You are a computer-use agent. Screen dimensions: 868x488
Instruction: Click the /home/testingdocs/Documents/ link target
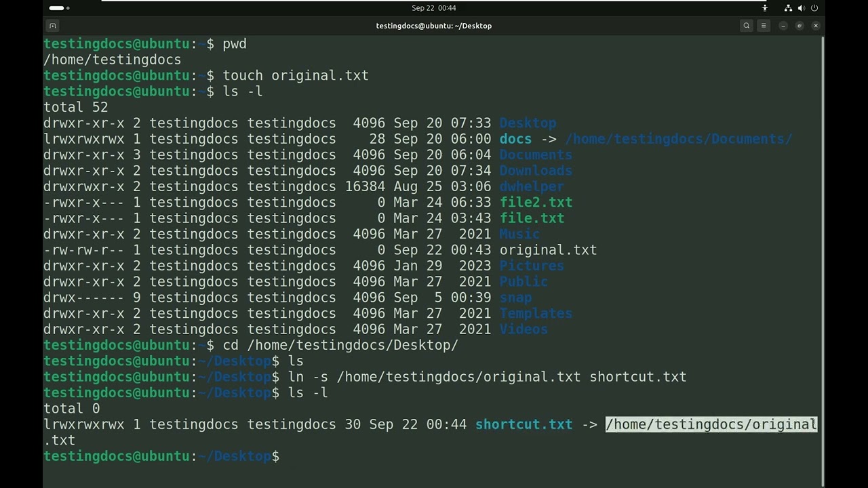pyautogui.click(x=678, y=139)
